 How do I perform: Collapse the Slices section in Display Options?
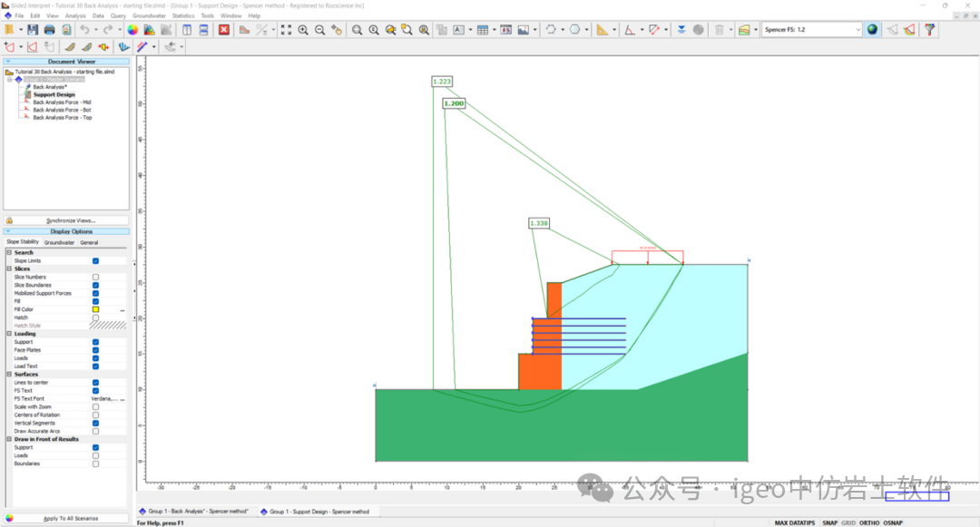coord(9,268)
